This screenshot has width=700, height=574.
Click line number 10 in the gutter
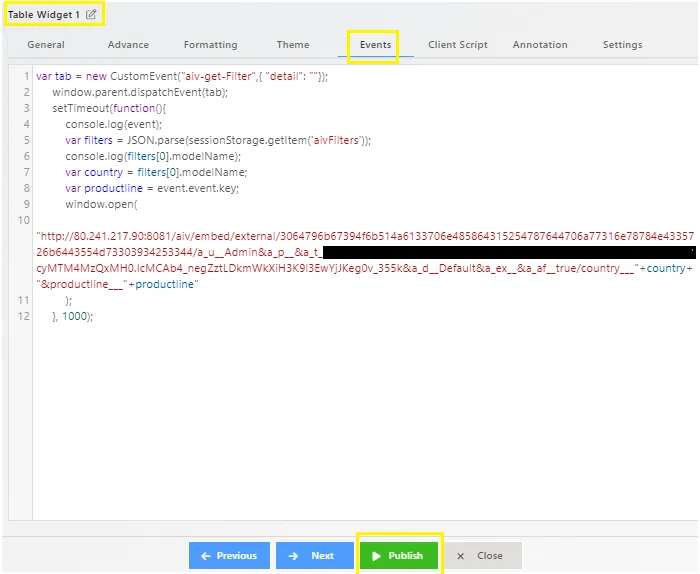[x=24, y=220]
